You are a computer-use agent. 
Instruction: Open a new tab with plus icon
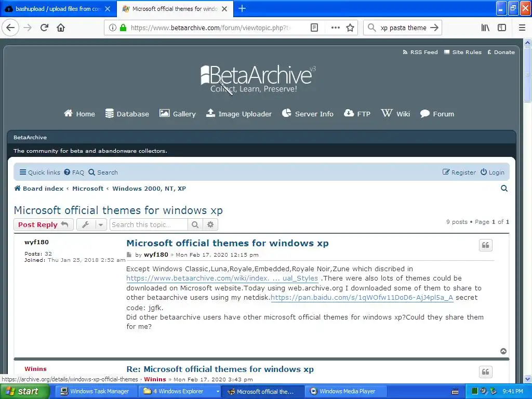[x=242, y=8]
